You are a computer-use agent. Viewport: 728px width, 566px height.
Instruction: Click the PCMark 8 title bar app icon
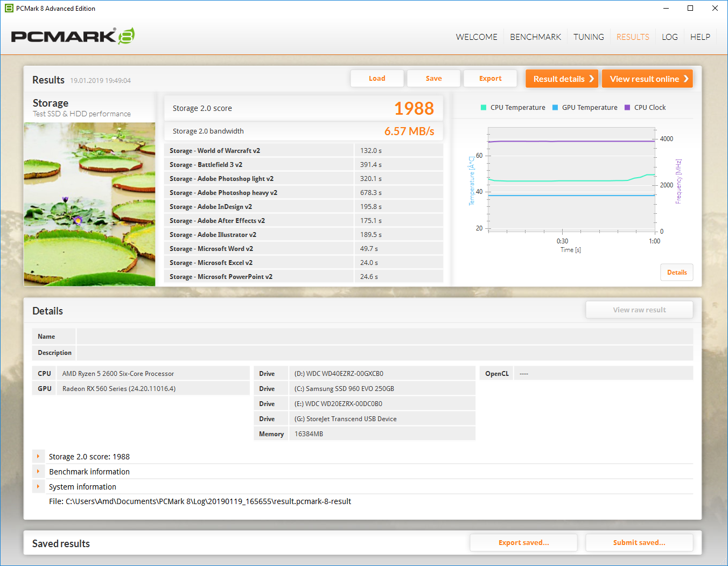[9, 8]
